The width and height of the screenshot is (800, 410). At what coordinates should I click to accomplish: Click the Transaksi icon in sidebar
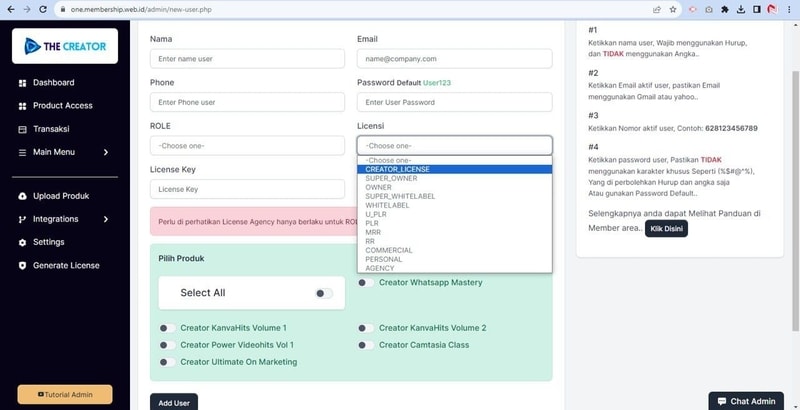click(x=22, y=129)
